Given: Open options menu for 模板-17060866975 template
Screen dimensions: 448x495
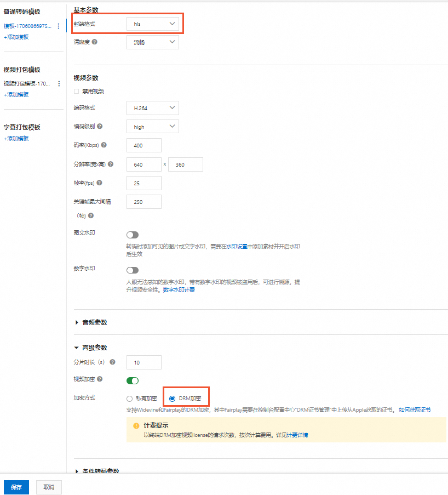Looking at the screenshot, I should (x=59, y=26).
